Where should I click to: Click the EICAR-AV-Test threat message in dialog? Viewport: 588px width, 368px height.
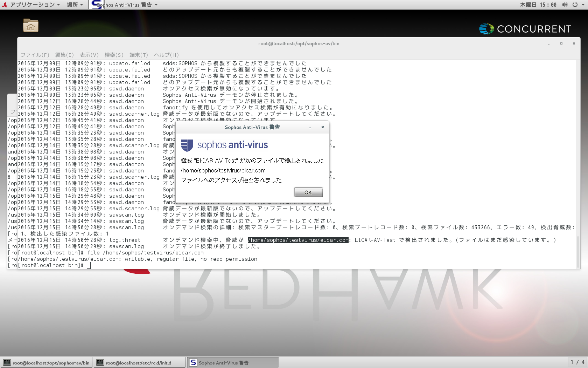tap(252, 161)
